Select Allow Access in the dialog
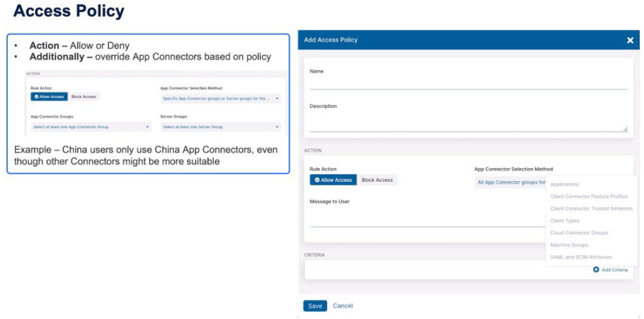This screenshot has width=644, height=319. tap(333, 180)
